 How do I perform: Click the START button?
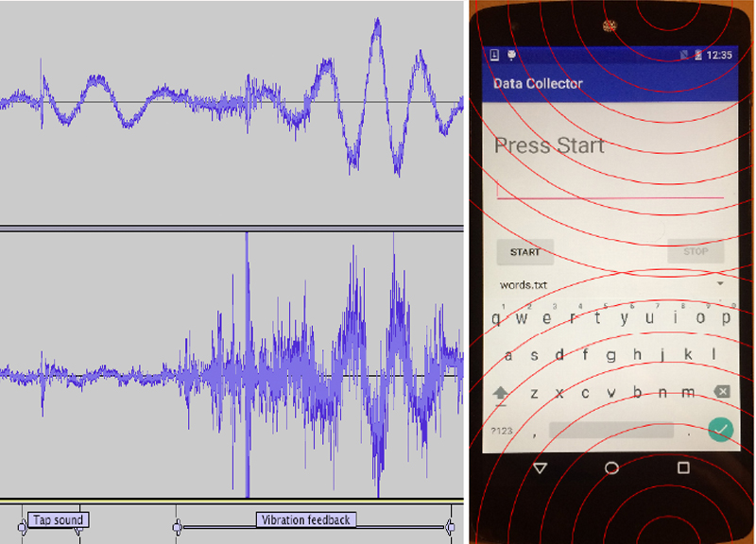click(x=525, y=252)
